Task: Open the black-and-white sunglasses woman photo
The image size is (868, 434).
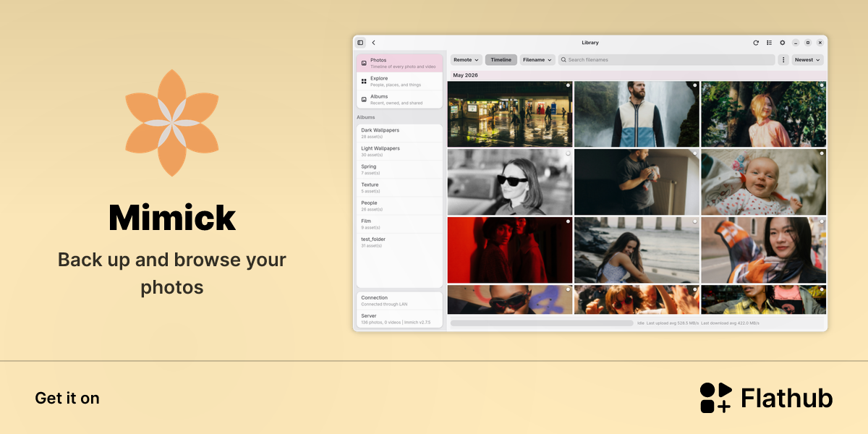Action: click(x=510, y=182)
